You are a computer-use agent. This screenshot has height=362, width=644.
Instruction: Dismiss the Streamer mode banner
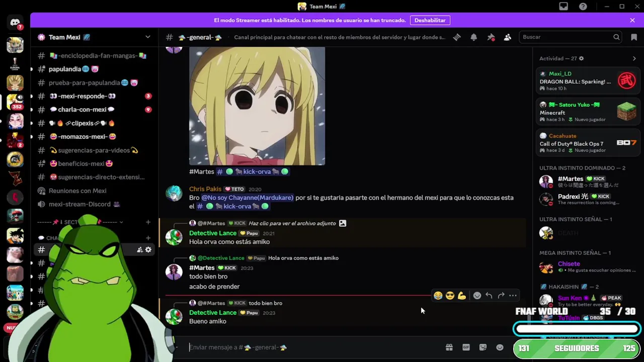(632, 20)
